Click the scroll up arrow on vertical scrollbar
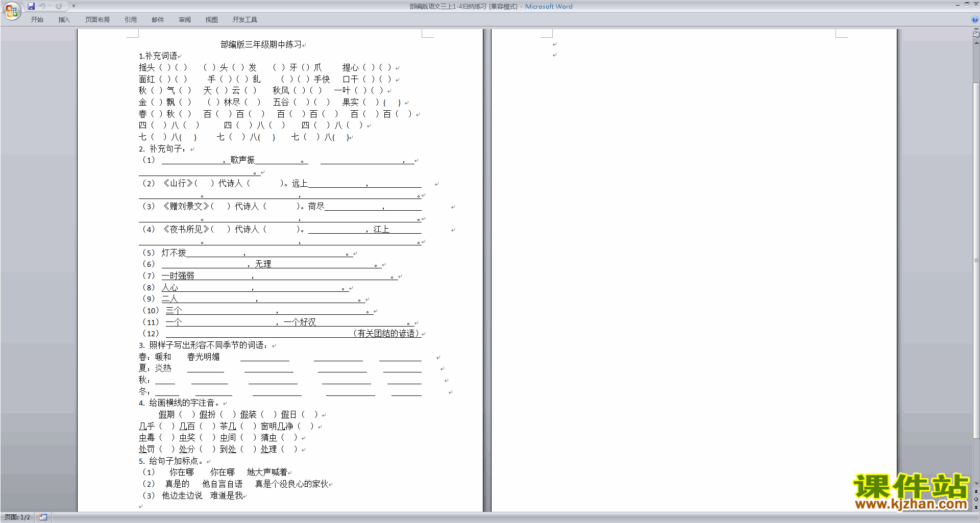The image size is (980, 523). [976, 43]
